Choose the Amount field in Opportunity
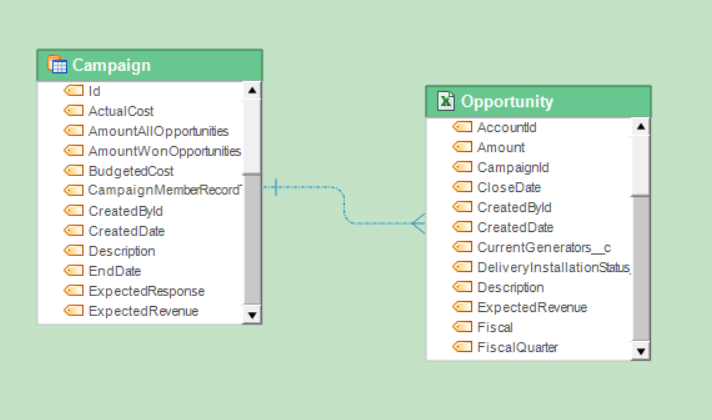The image size is (712, 420). (x=501, y=147)
